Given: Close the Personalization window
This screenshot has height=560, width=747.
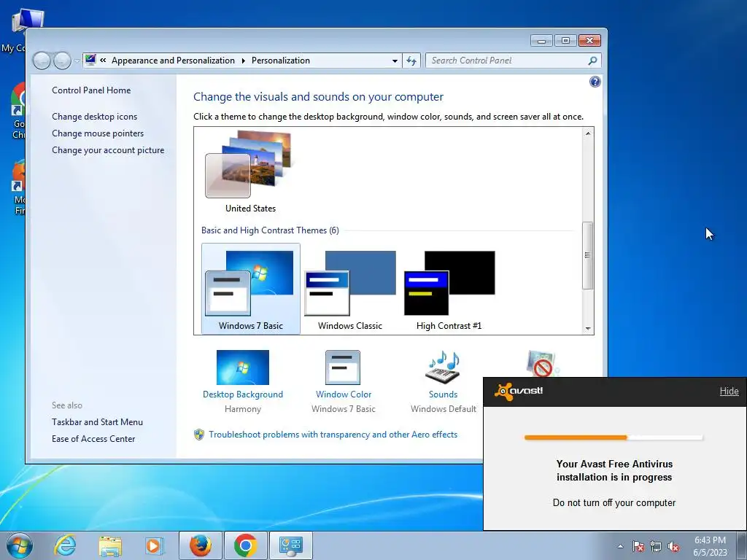Looking at the screenshot, I should [x=589, y=41].
